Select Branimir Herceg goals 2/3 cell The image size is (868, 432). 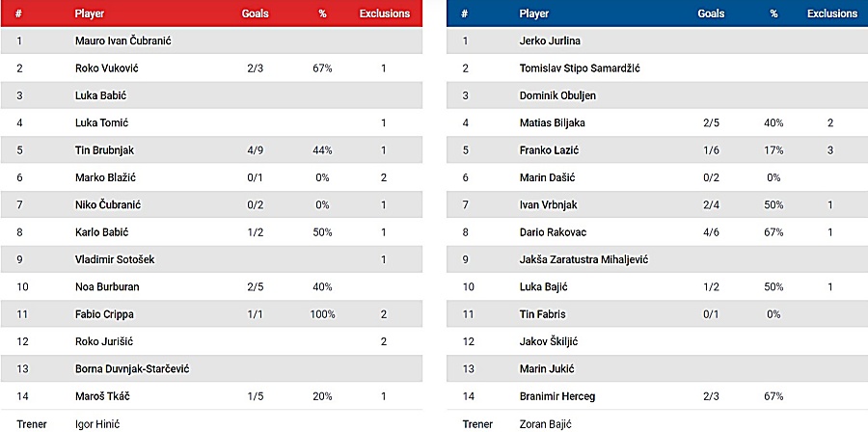coord(709,396)
